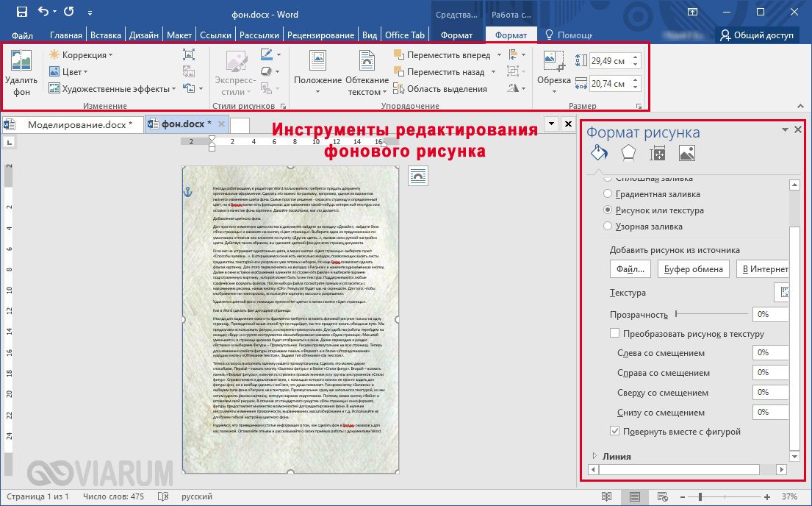Click the Слева со смещением value field
Screen dimensions: 812x506
[x=771, y=352]
